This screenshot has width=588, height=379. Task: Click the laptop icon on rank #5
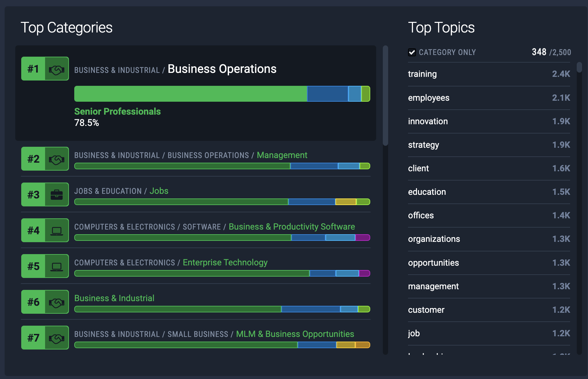[57, 266]
